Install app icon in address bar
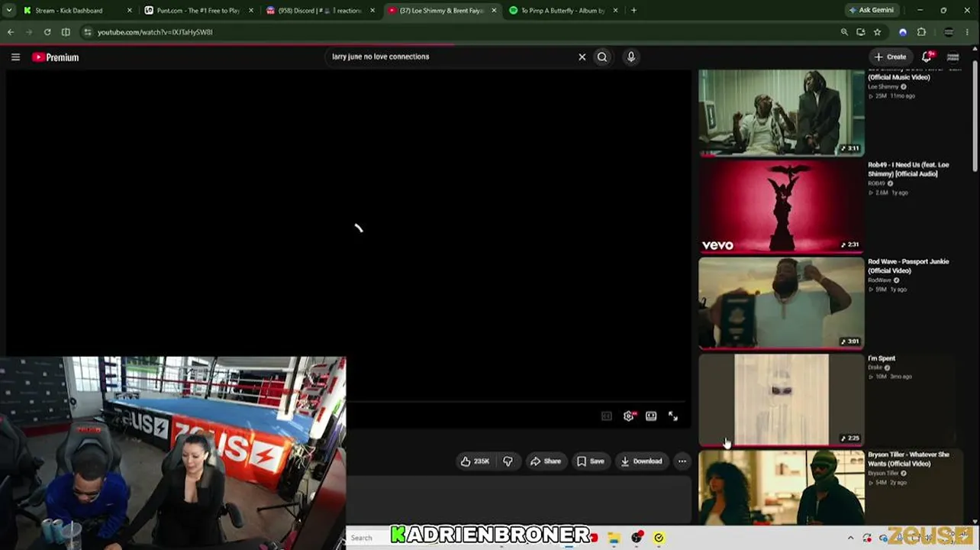 tap(861, 32)
